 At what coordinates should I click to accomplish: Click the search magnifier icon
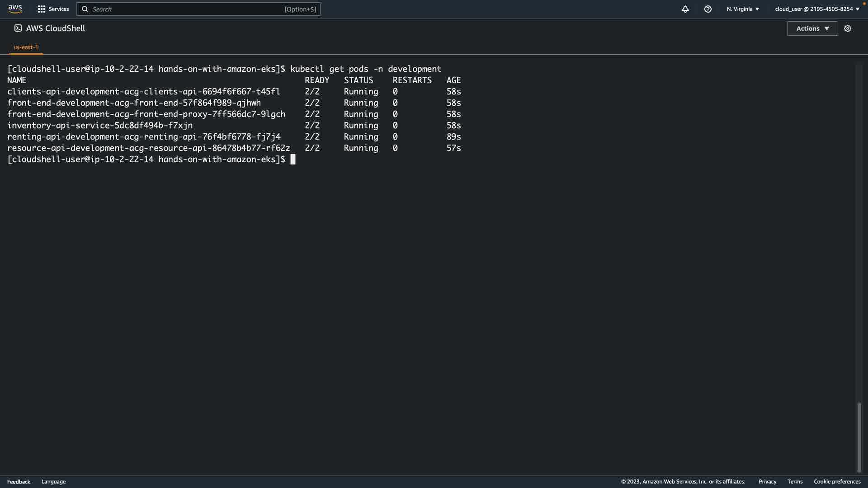pos(85,9)
